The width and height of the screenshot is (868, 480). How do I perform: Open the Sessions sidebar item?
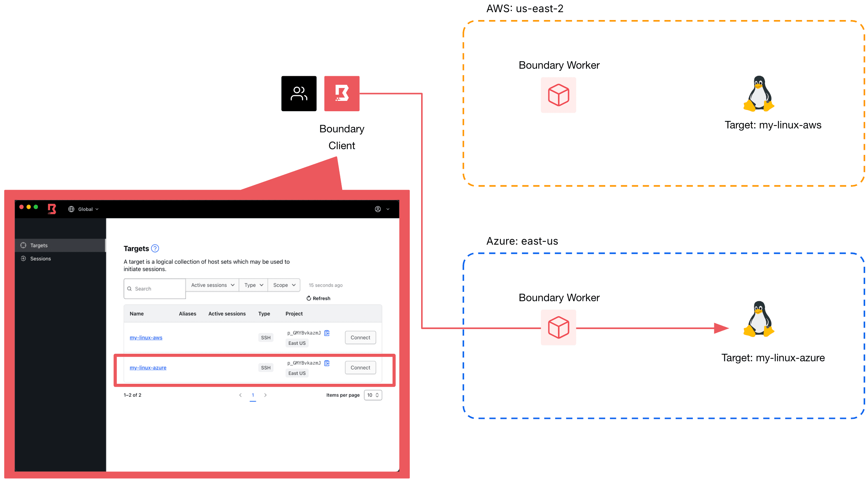coord(40,259)
